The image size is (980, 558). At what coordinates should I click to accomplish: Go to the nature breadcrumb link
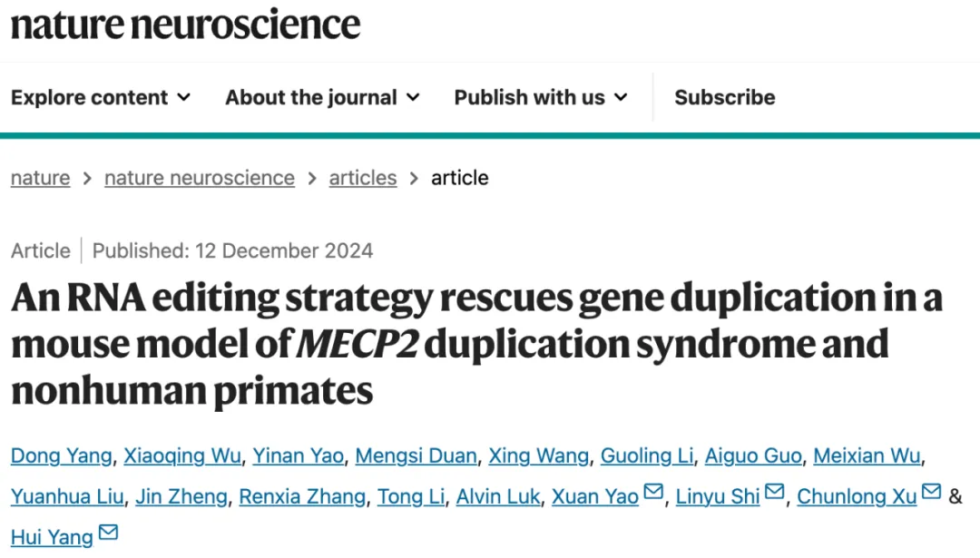pyautogui.click(x=40, y=178)
